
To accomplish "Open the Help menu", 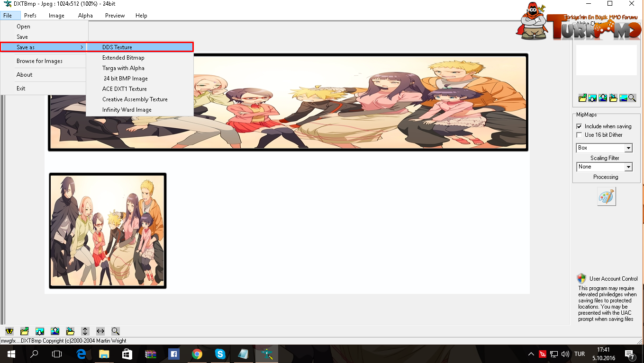I will coord(141,16).
